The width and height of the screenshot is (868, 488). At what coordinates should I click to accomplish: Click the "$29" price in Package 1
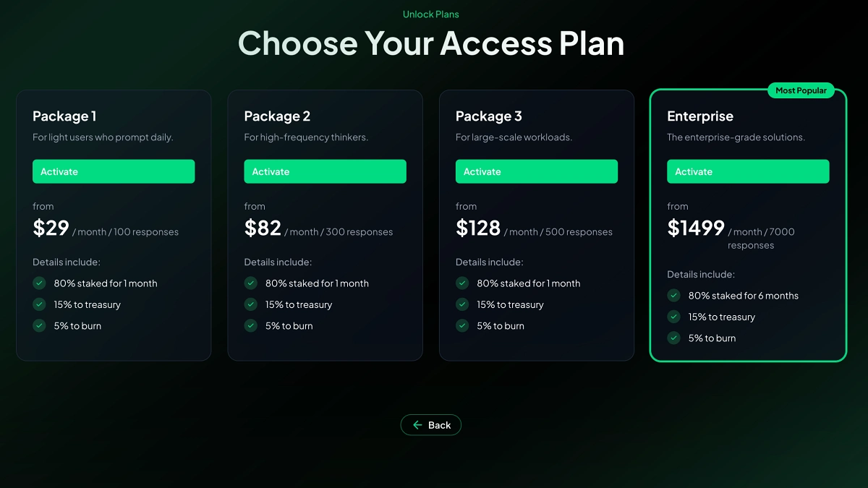tap(50, 228)
